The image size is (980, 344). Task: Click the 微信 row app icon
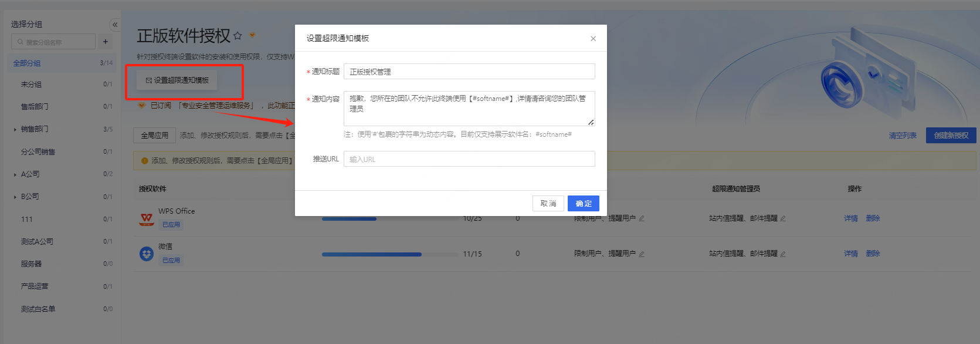pyautogui.click(x=147, y=254)
